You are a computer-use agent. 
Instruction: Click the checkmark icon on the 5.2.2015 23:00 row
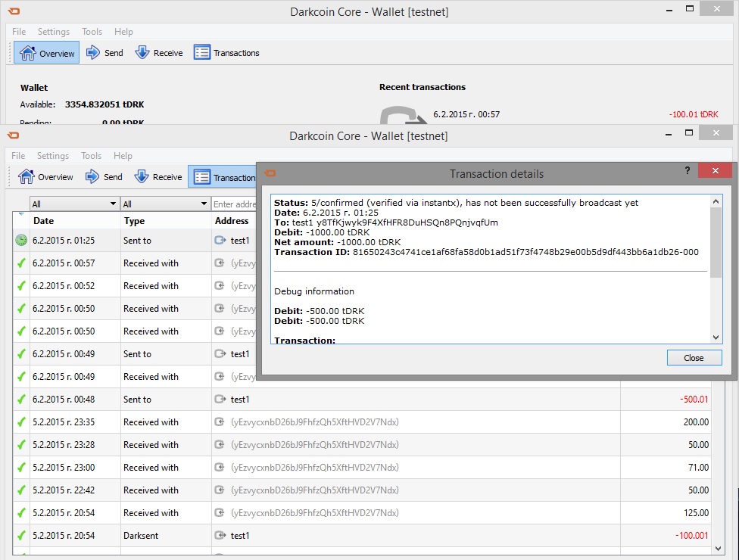(21, 467)
